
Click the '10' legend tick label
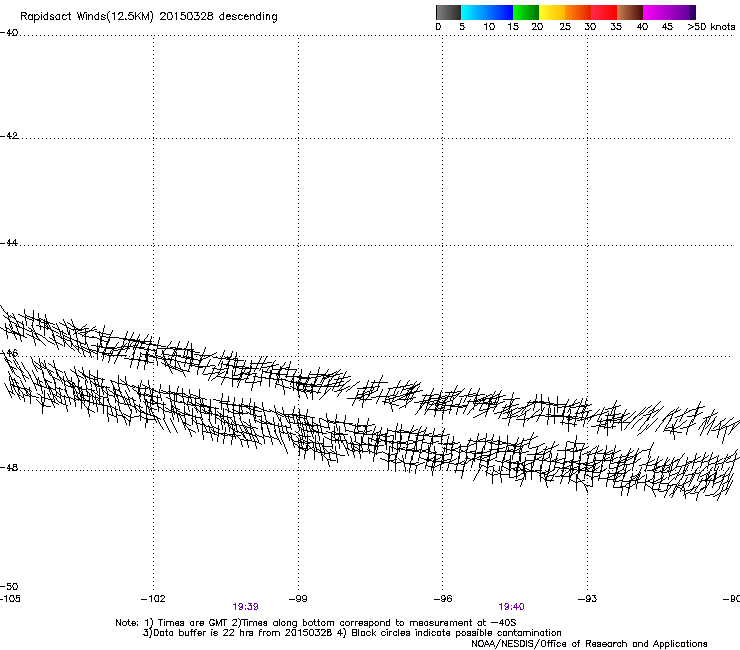(x=489, y=27)
